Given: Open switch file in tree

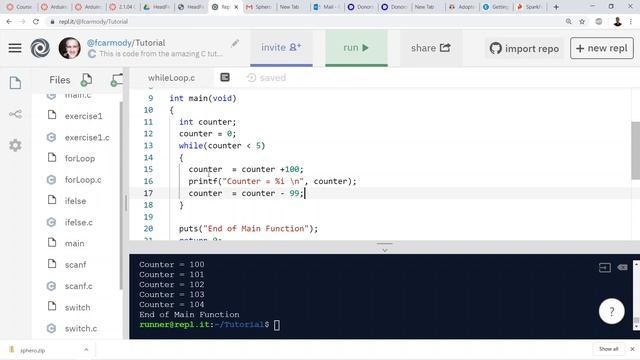Looking at the screenshot, I should click(x=77, y=307).
